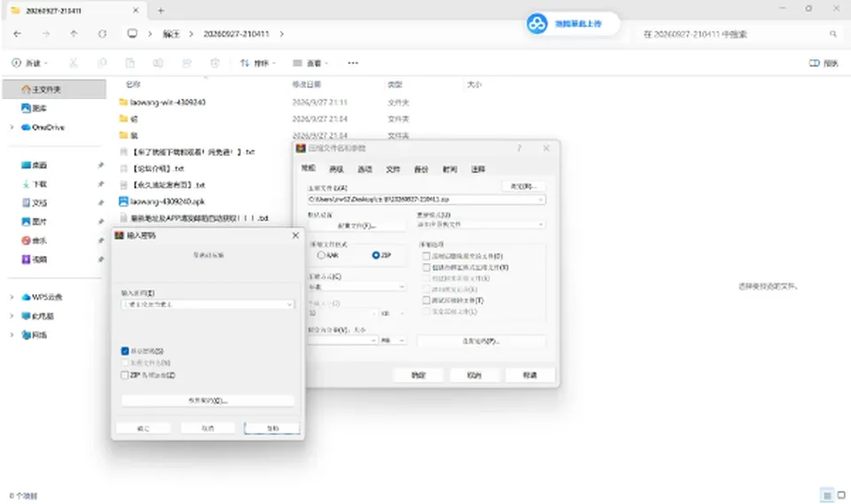Open Network in the sidebar
The image size is (851, 504).
coord(34,335)
